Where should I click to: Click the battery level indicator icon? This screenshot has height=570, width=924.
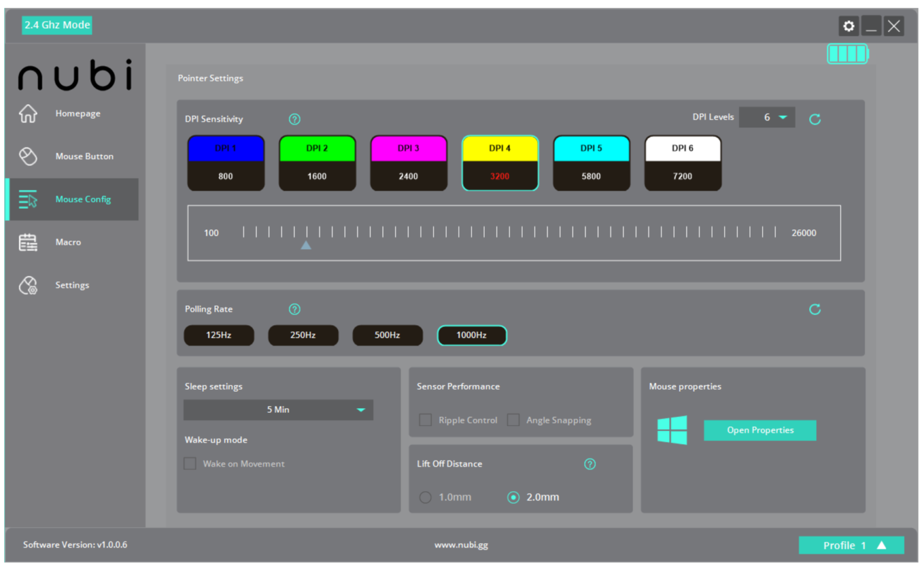click(847, 54)
